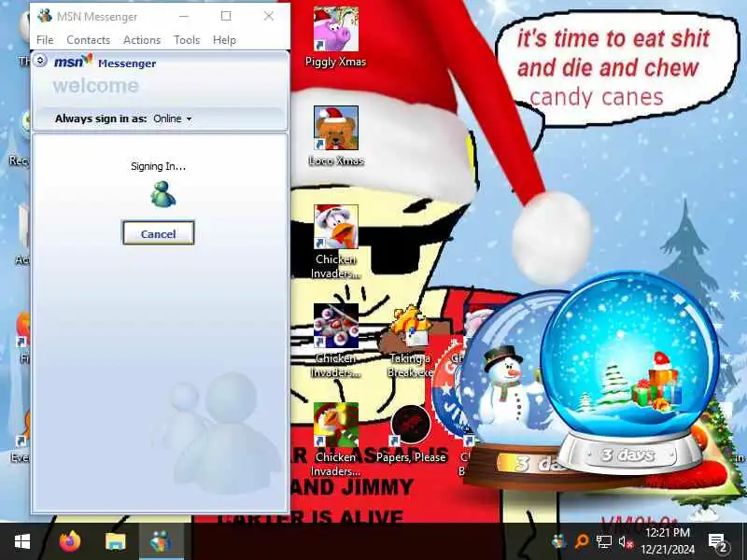747x560 pixels.
Task: Click the blue snow globe countdown widget
Action: point(631,371)
